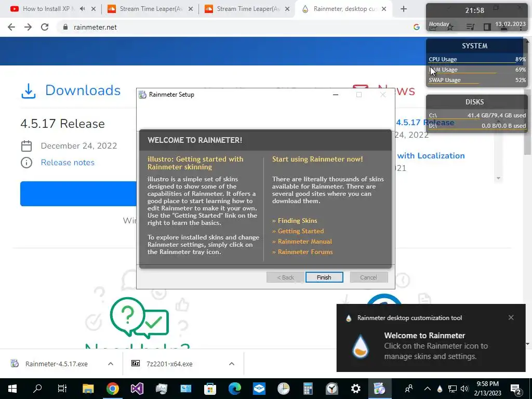Launch Visual Studio from taskbar
This screenshot has height=399, width=532.
click(x=137, y=389)
